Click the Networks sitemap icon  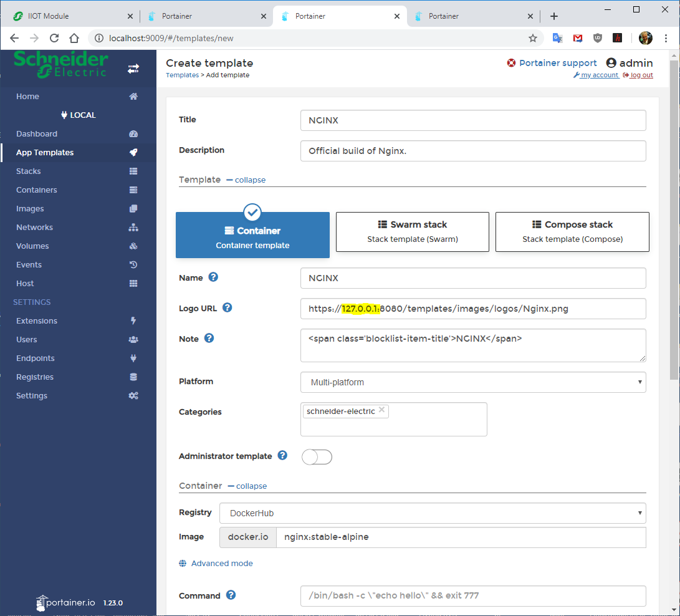coord(133,227)
